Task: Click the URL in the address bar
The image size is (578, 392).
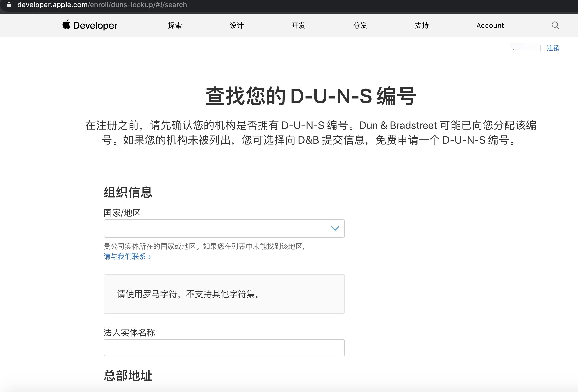Action: point(102,5)
